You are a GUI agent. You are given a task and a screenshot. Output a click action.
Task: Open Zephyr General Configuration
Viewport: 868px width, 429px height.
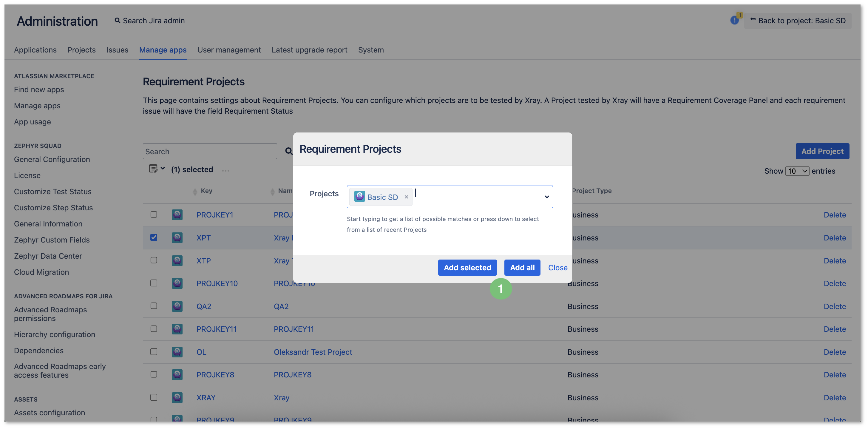click(52, 159)
